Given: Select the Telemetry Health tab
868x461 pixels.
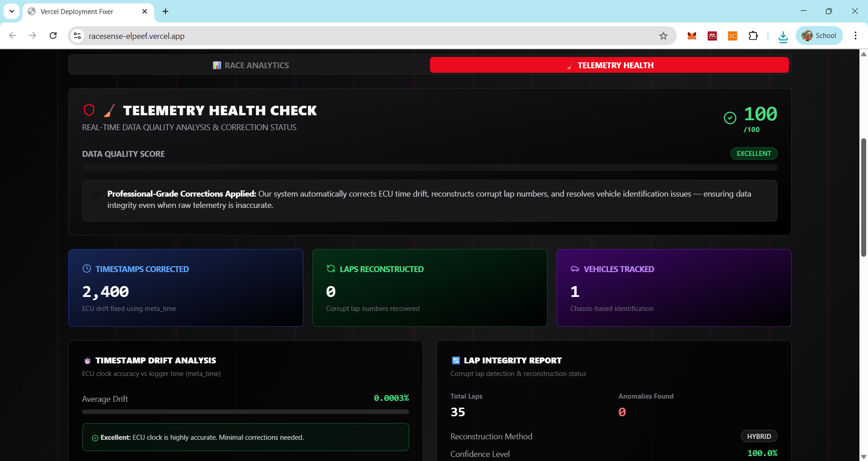Looking at the screenshot, I should [x=609, y=65].
